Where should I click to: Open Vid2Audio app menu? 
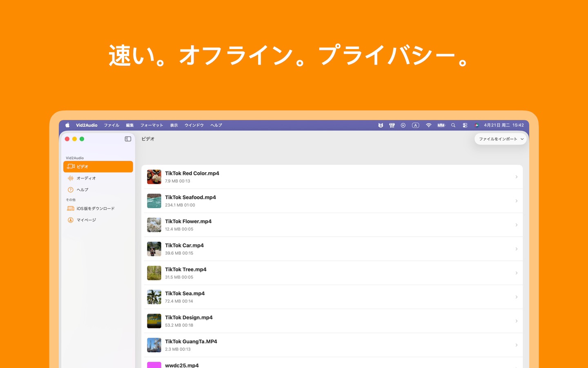tap(87, 126)
